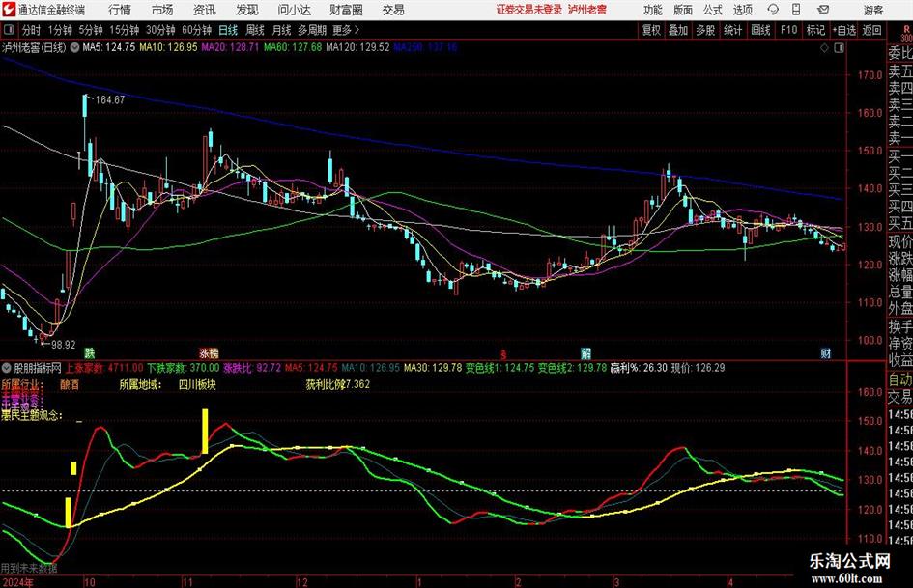Click the 酿酒 industry label

70,385
